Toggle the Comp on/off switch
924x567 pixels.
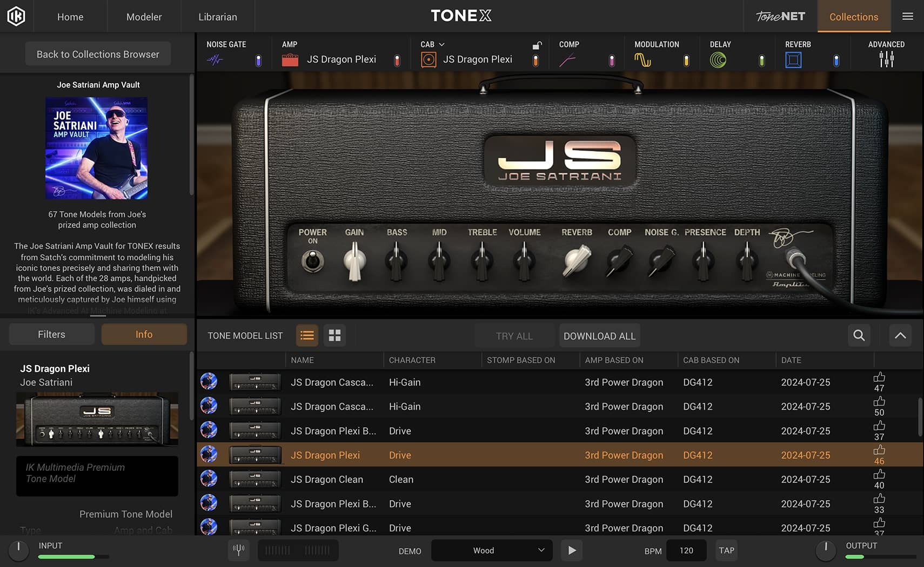tap(612, 60)
